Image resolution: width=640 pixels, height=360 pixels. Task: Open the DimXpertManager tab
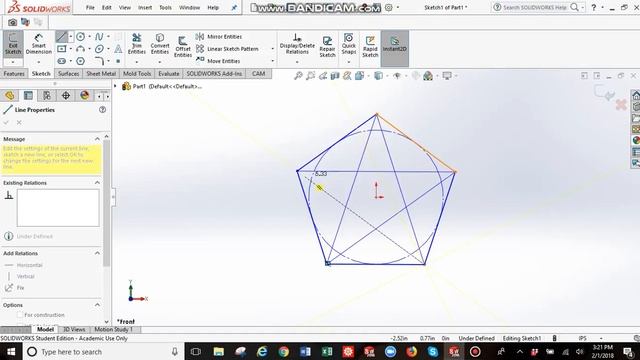click(66, 96)
